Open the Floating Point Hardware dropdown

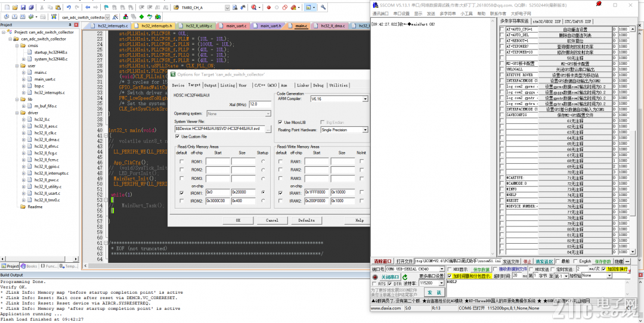pyautogui.click(x=365, y=130)
